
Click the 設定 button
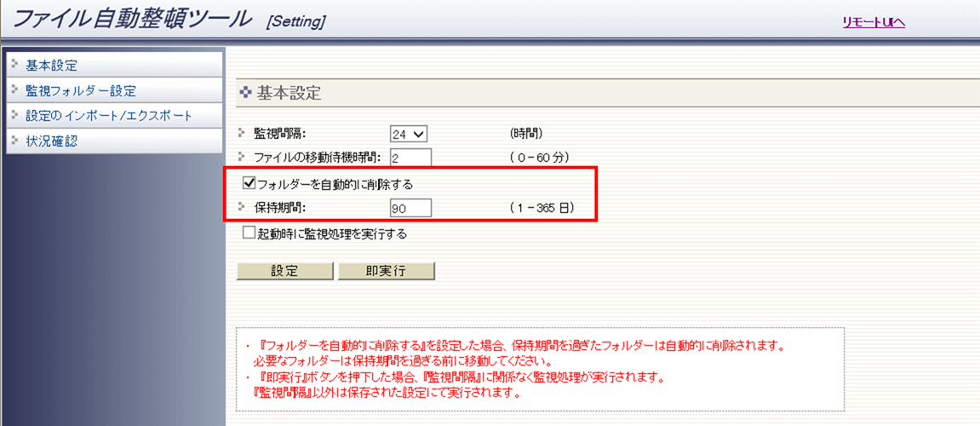pyautogui.click(x=284, y=271)
